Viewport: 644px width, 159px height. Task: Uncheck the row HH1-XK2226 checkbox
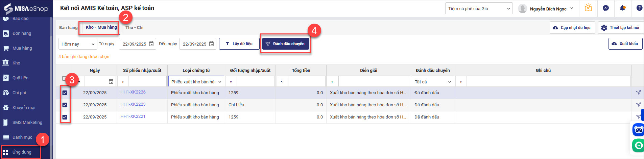[65, 93]
